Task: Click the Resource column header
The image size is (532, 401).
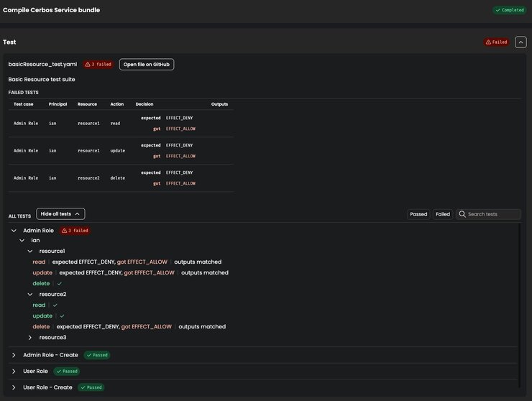Action: pyautogui.click(x=87, y=104)
